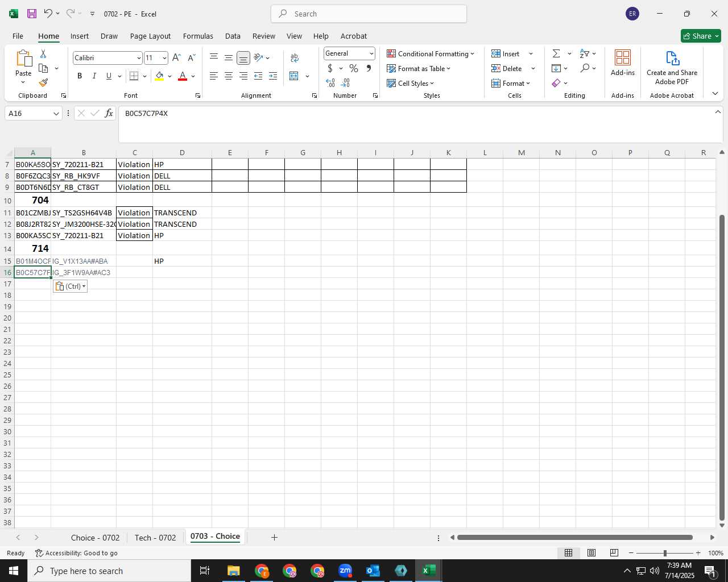Click the Copy icon in Clipboard group

[x=43, y=68]
